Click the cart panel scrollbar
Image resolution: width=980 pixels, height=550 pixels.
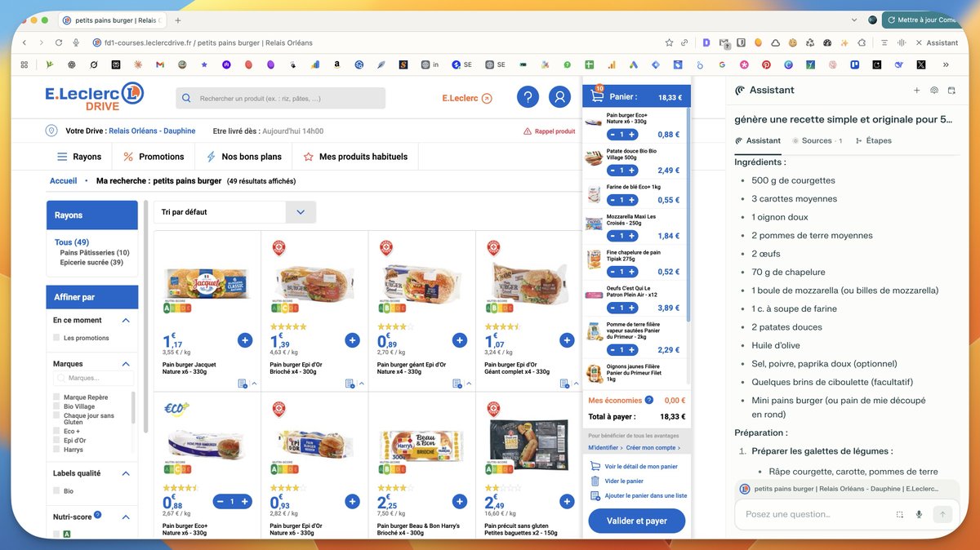pyautogui.click(x=688, y=214)
